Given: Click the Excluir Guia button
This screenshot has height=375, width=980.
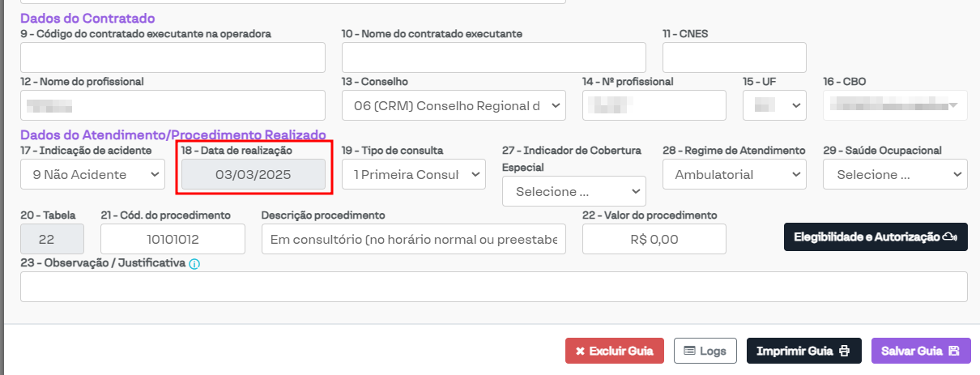Looking at the screenshot, I should tap(615, 351).
